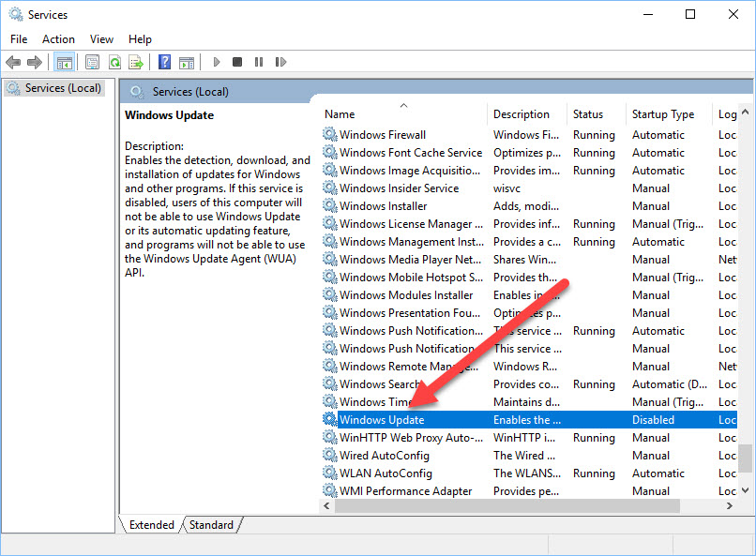Select the Extended tab
The image size is (756, 556).
click(x=151, y=525)
